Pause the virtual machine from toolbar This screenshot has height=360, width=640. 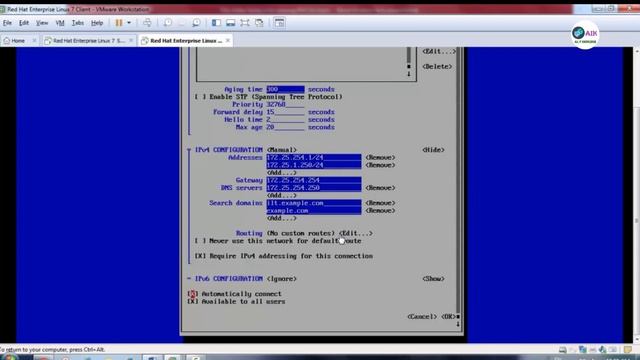[119, 23]
